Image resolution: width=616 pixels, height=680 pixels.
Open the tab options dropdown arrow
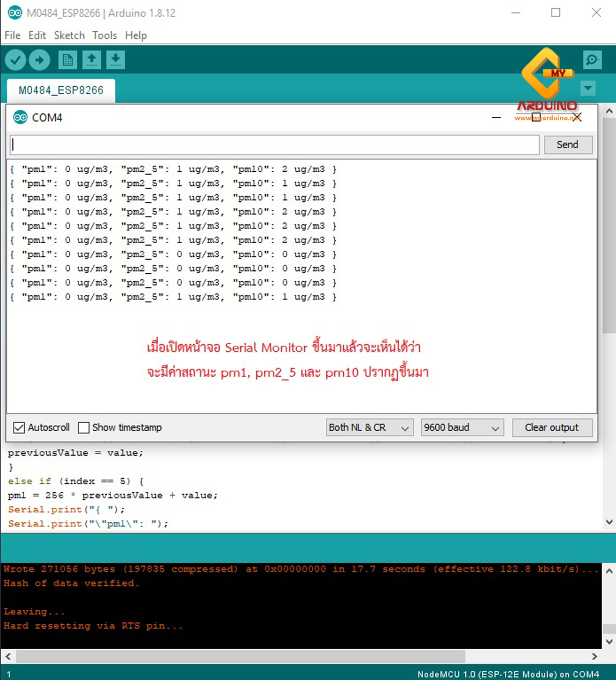point(588,88)
